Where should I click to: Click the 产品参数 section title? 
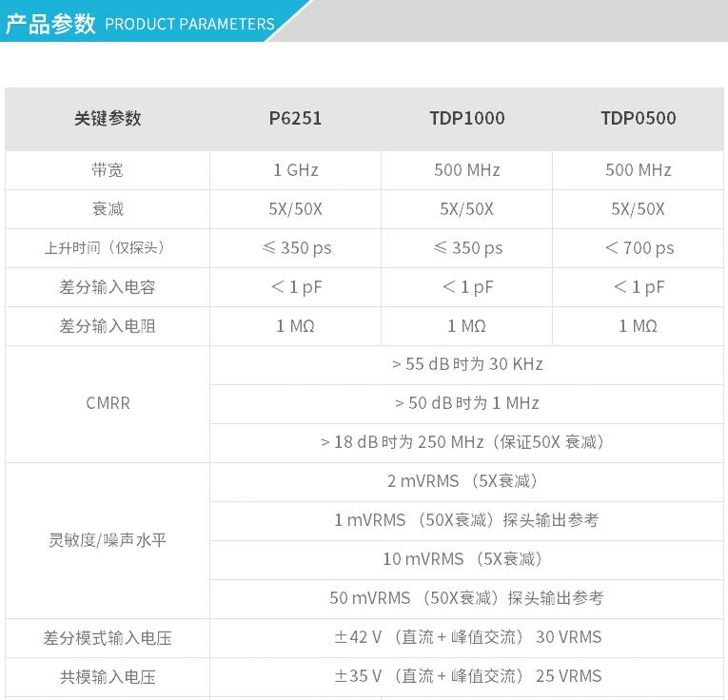pos(50,24)
